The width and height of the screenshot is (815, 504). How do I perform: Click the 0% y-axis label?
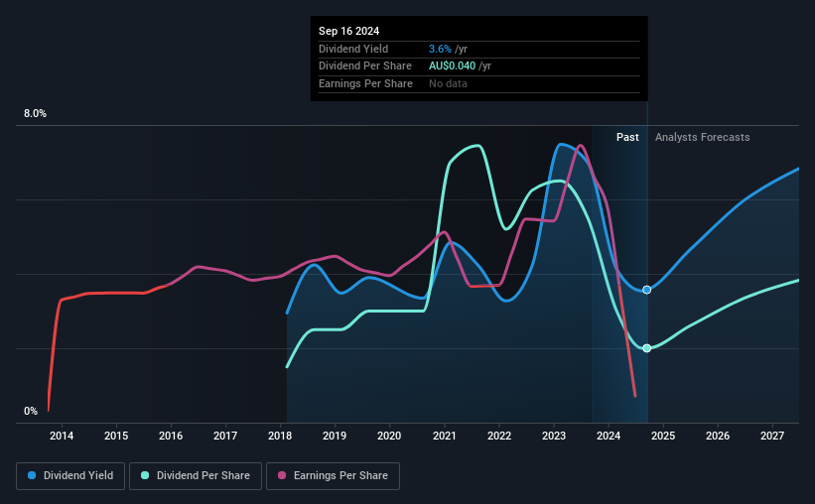(x=31, y=411)
